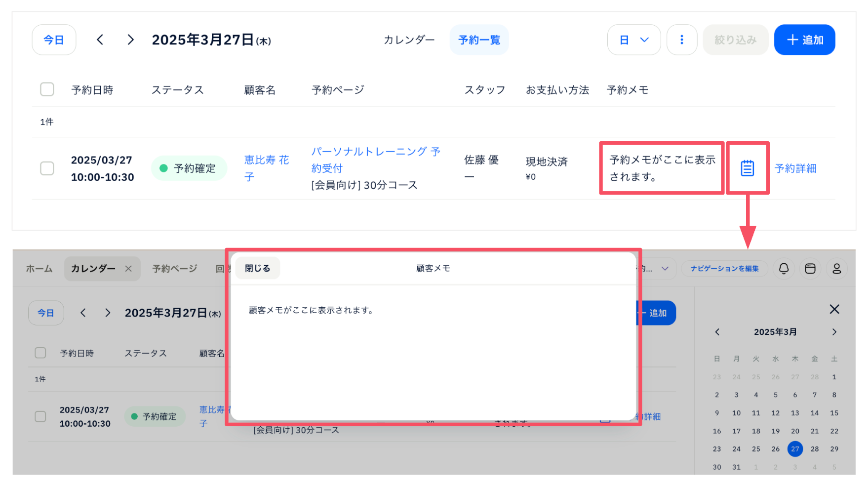Open the notifications bell icon

pyautogui.click(x=784, y=269)
